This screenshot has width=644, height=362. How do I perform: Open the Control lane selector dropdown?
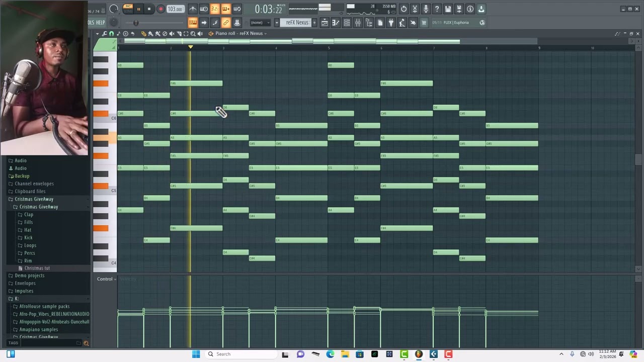click(x=107, y=279)
